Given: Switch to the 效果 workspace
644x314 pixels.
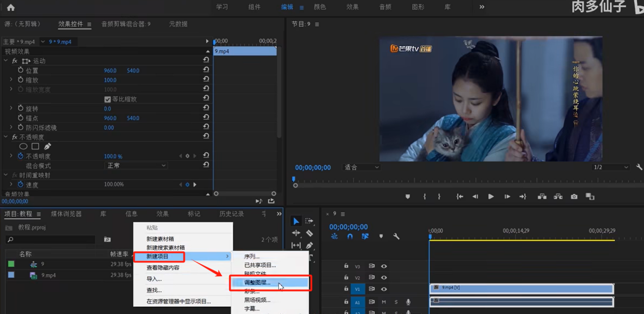Looking at the screenshot, I should point(352,7).
